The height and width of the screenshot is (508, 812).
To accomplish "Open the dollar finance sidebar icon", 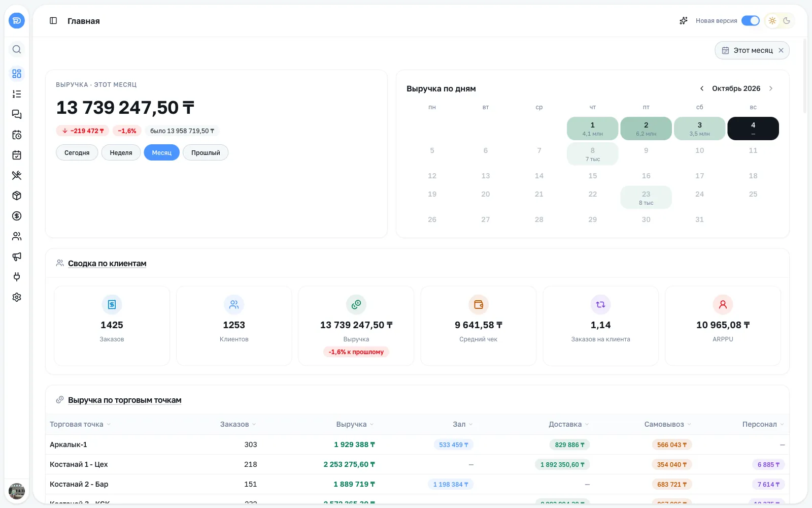I will coord(17,216).
